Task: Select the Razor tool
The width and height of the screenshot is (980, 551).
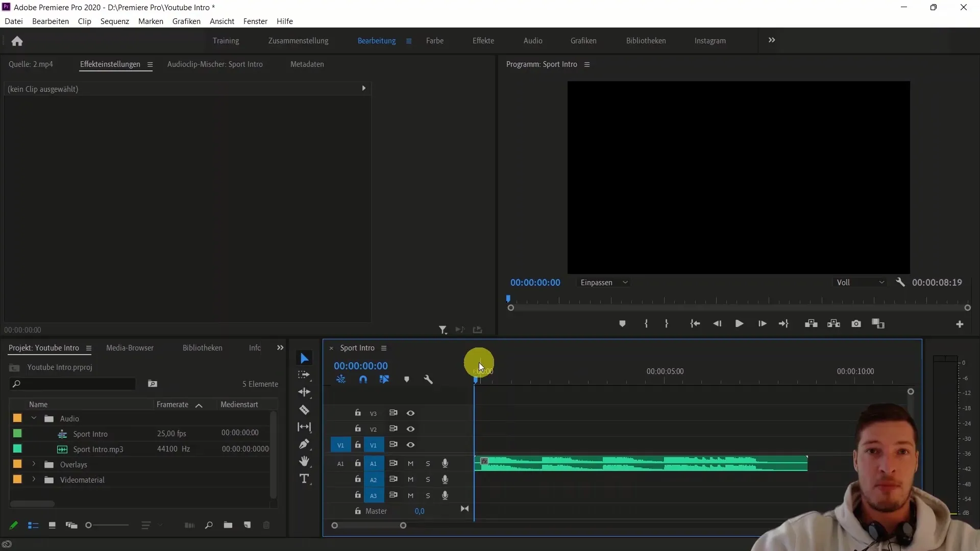Action: (304, 410)
